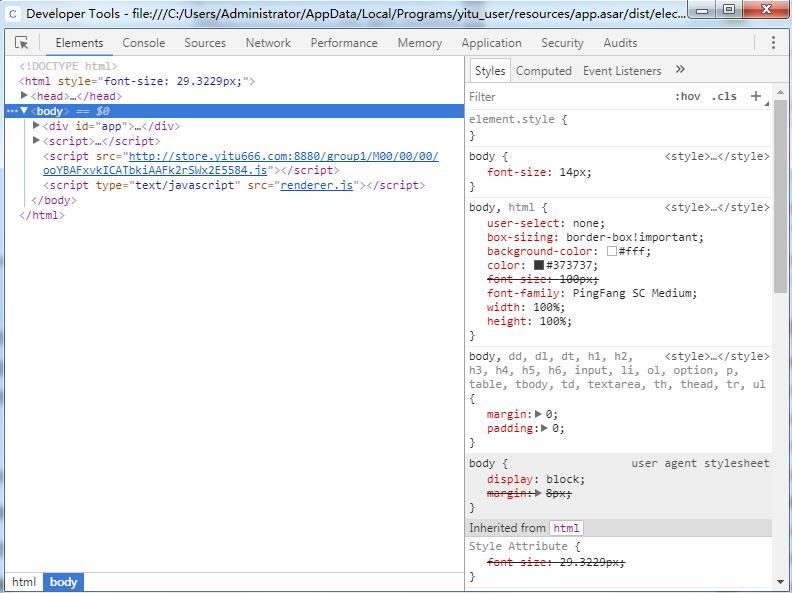The image size is (792, 593).
Task: Expand the margin shorthand property
Action: (538, 414)
